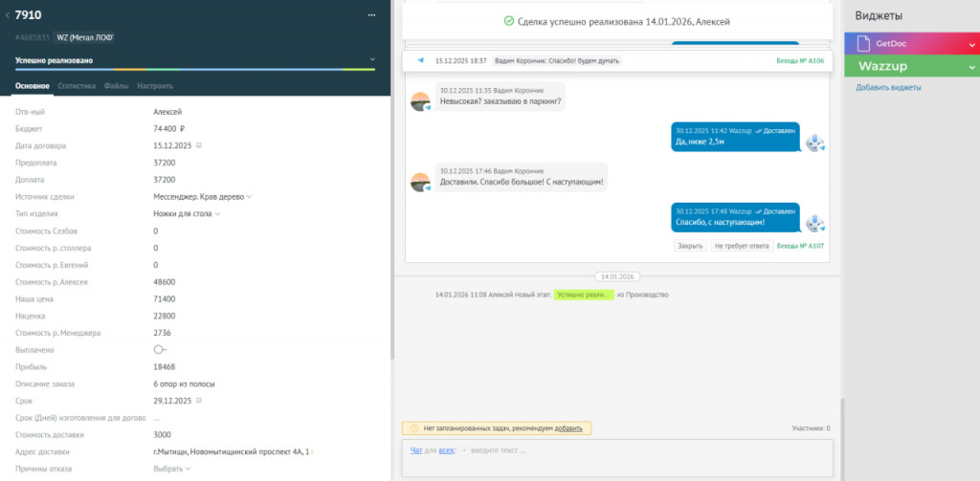Screen dimensions: 980x481
Task: Click empty Срок (Дней) изготовления field
Action: coord(156,418)
